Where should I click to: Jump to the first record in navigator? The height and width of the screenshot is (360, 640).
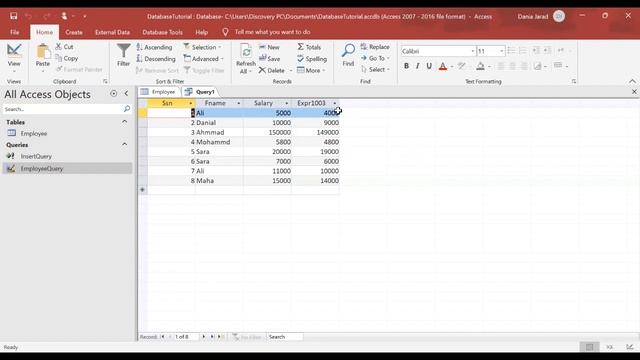point(162,337)
